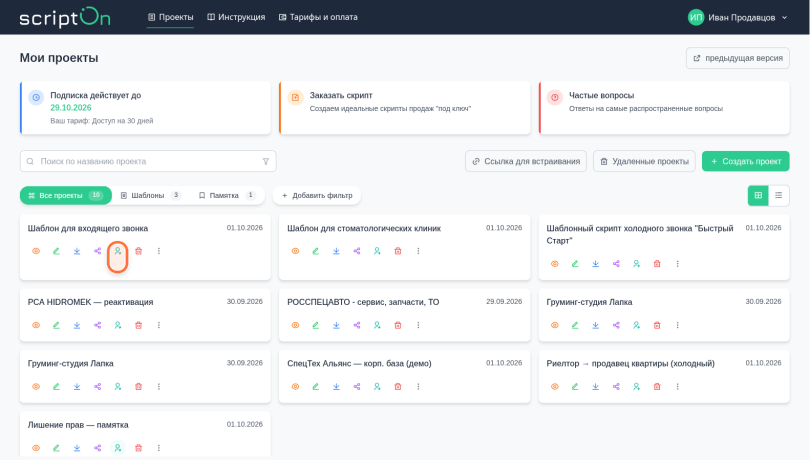Switch to the Шаблоны filter tab
Image resolution: width=810 pixels, height=460 pixels.
(150, 195)
